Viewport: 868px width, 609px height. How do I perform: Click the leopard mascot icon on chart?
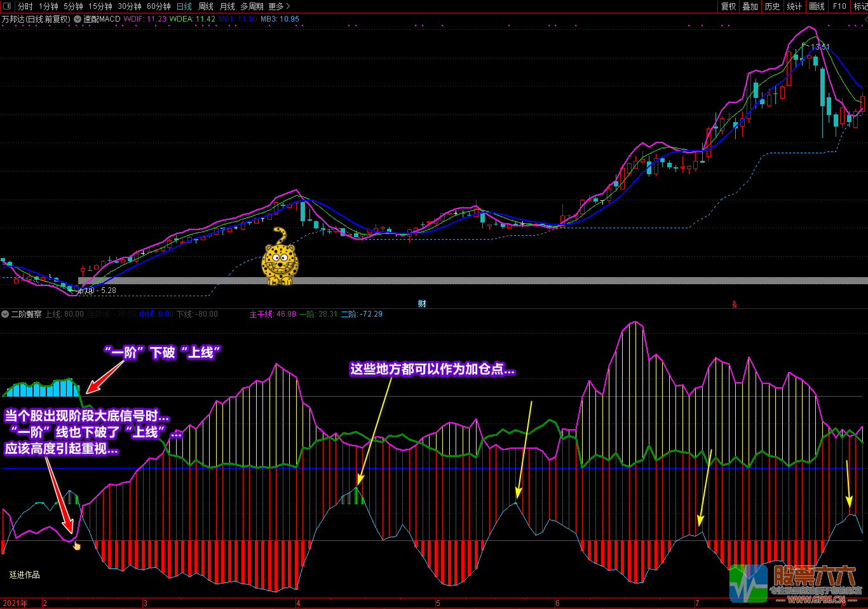pyautogui.click(x=279, y=258)
